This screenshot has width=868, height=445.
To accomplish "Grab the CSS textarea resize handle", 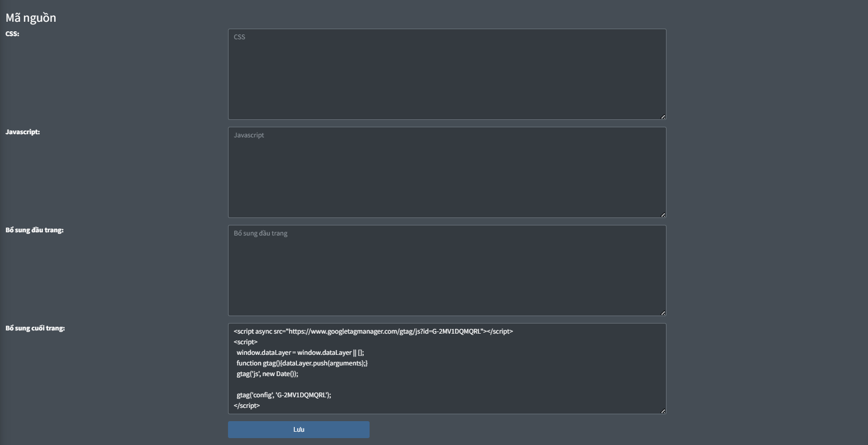I will pos(663,117).
